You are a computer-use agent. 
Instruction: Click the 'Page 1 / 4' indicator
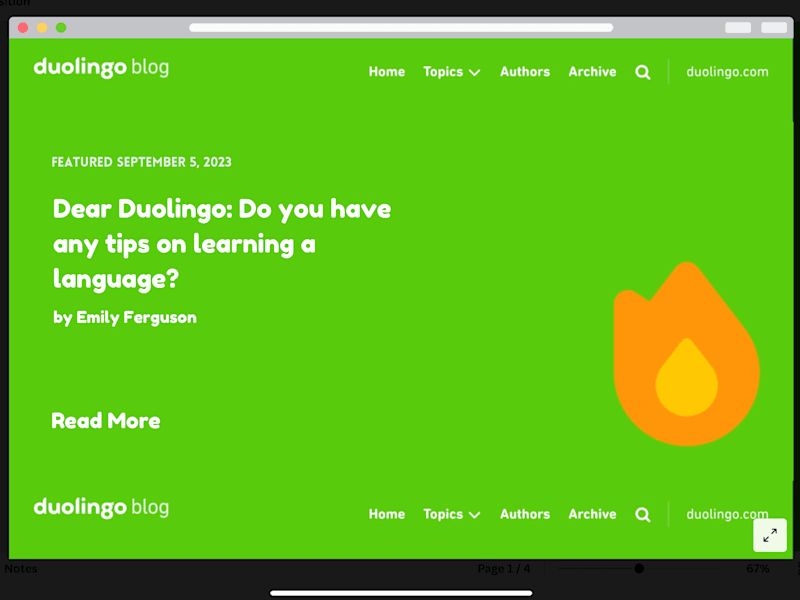[x=504, y=568]
